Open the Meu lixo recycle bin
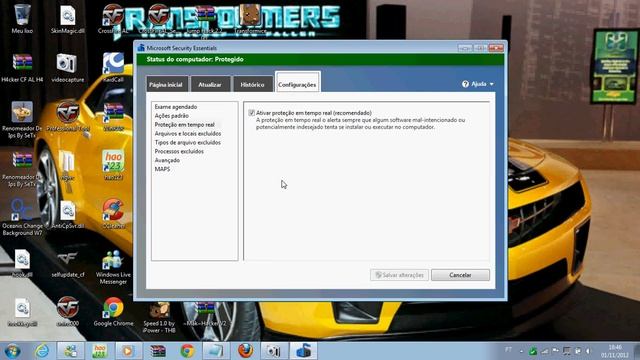Viewport: 640px width, 360px height. pyautogui.click(x=22, y=18)
